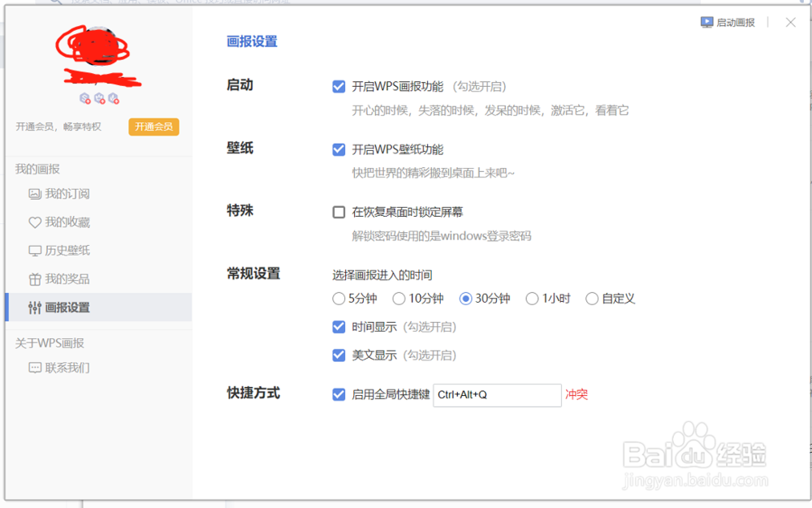This screenshot has height=508, width=812.
Task: Click 快把世界的精彩搬到桌面上来吧~ text
Action: click(434, 174)
